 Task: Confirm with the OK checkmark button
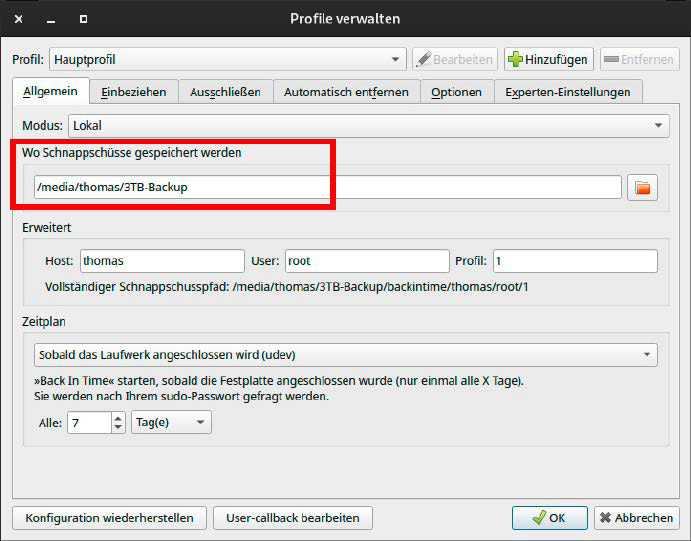click(549, 518)
